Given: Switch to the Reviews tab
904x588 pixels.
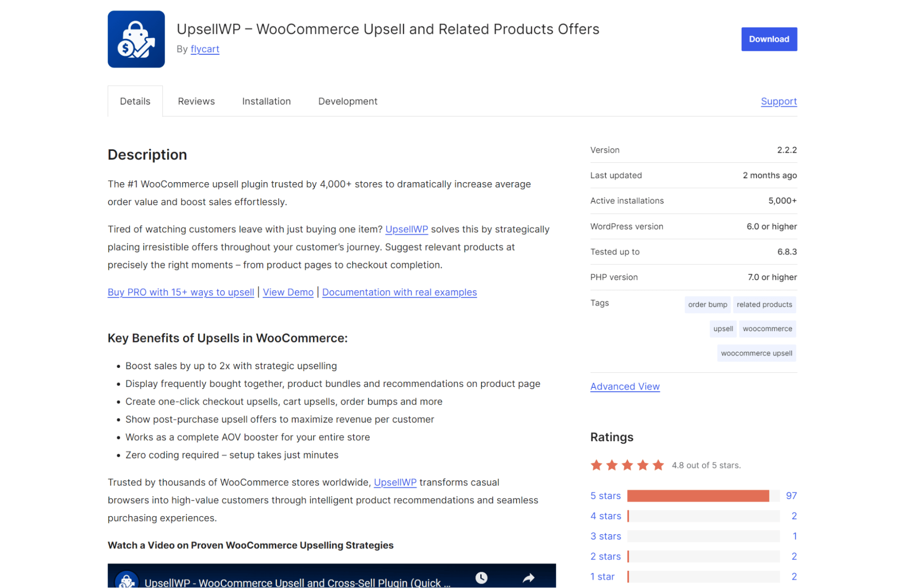Looking at the screenshot, I should click(x=196, y=101).
